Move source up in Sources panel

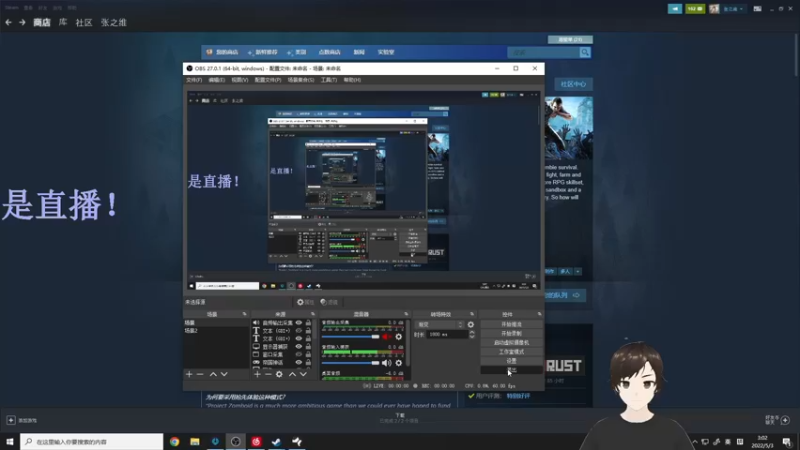point(292,374)
